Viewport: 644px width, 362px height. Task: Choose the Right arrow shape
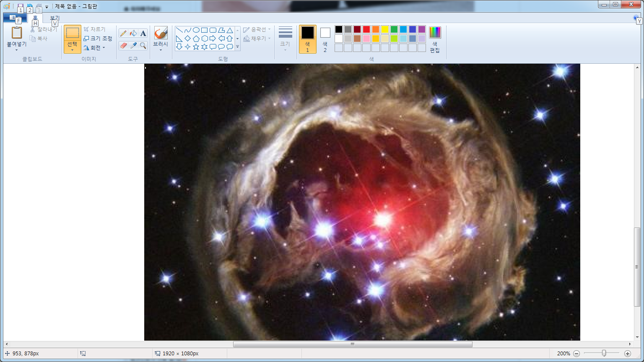click(213, 39)
